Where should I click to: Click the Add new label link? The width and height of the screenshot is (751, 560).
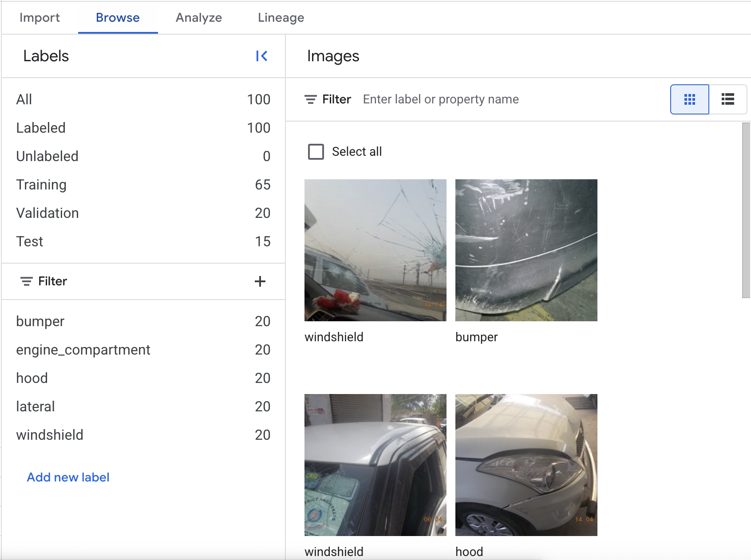click(x=68, y=477)
